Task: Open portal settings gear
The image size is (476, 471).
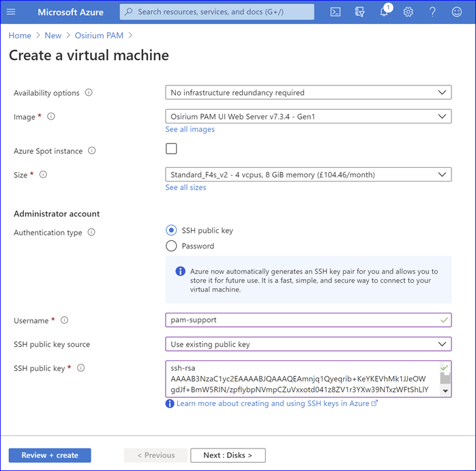Action: (408, 12)
